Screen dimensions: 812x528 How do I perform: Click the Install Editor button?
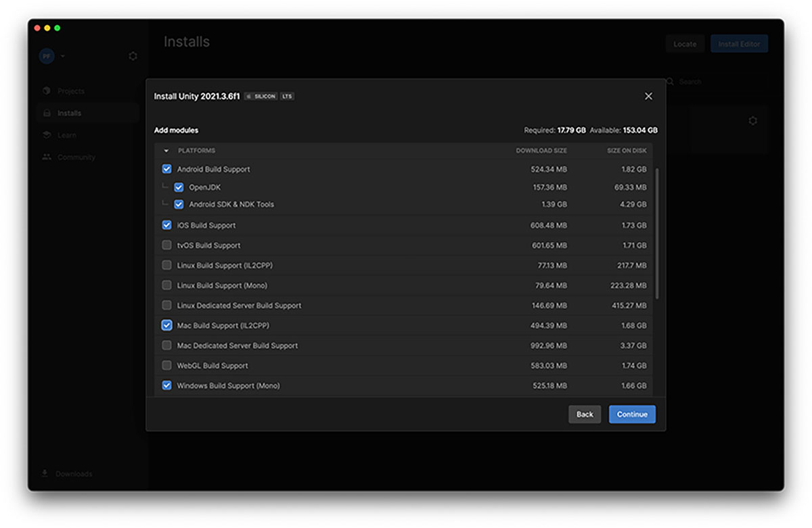(x=739, y=44)
